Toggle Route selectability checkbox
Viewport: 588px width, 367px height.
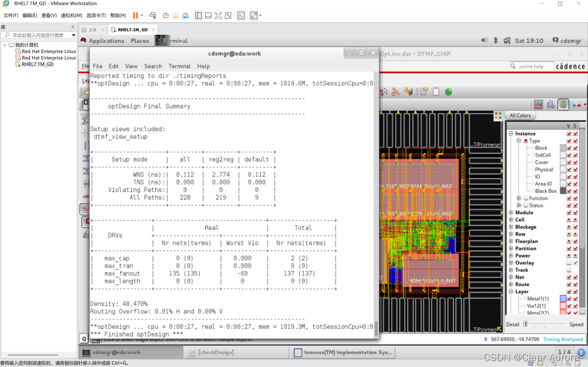pos(575,285)
